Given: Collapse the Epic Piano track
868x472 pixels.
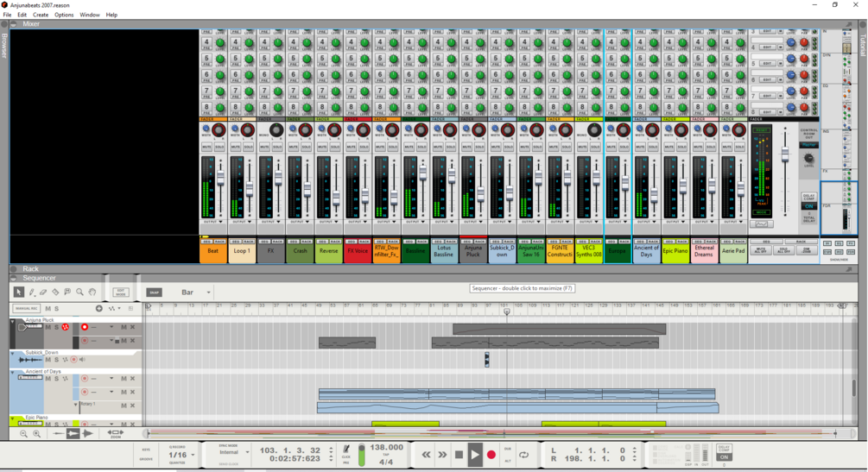Looking at the screenshot, I should tap(13, 419).
